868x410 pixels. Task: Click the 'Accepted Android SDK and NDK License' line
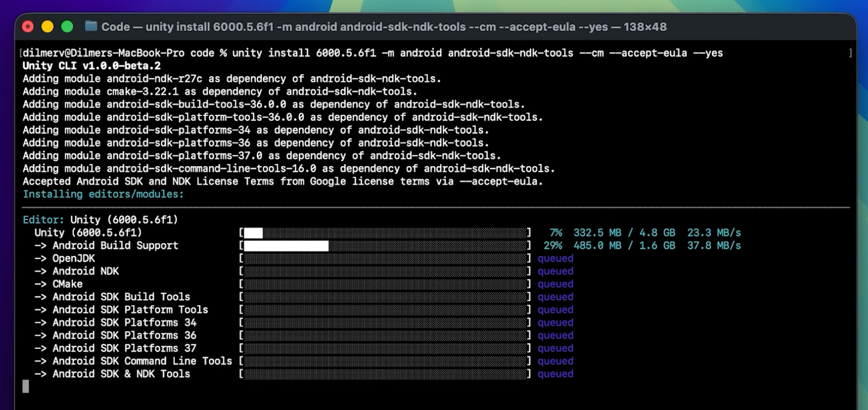[283, 181]
